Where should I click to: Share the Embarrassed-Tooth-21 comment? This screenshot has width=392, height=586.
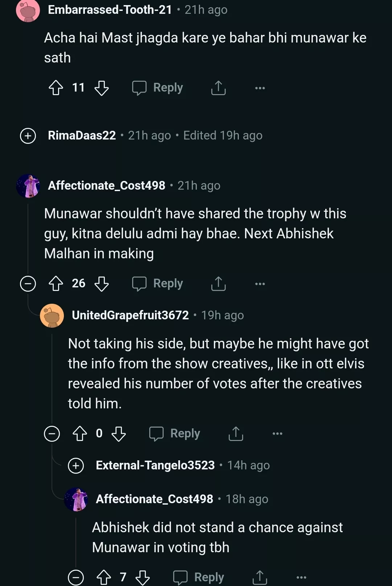pyautogui.click(x=219, y=88)
